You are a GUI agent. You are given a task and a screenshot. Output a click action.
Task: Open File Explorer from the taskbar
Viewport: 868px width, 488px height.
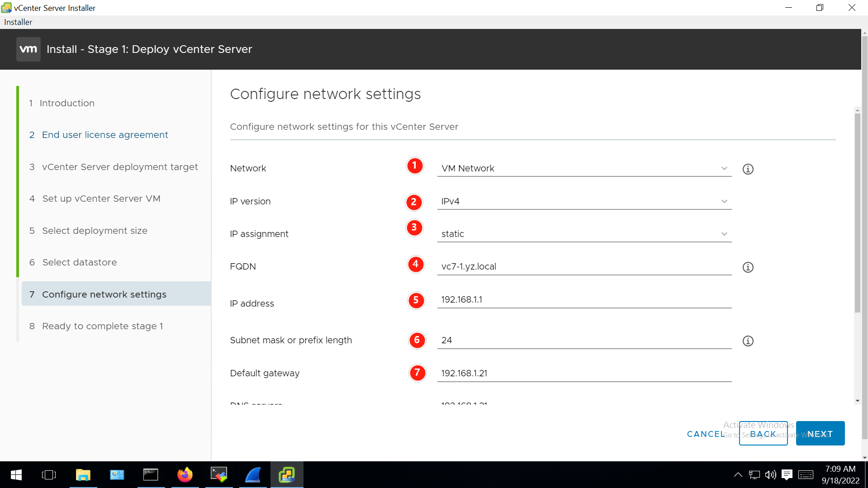[83, 475]
